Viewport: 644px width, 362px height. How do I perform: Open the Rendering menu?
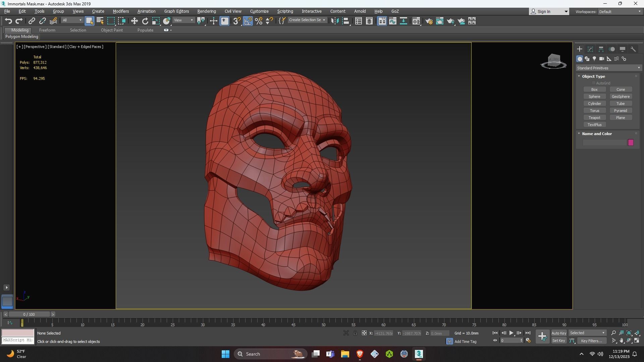207,11
